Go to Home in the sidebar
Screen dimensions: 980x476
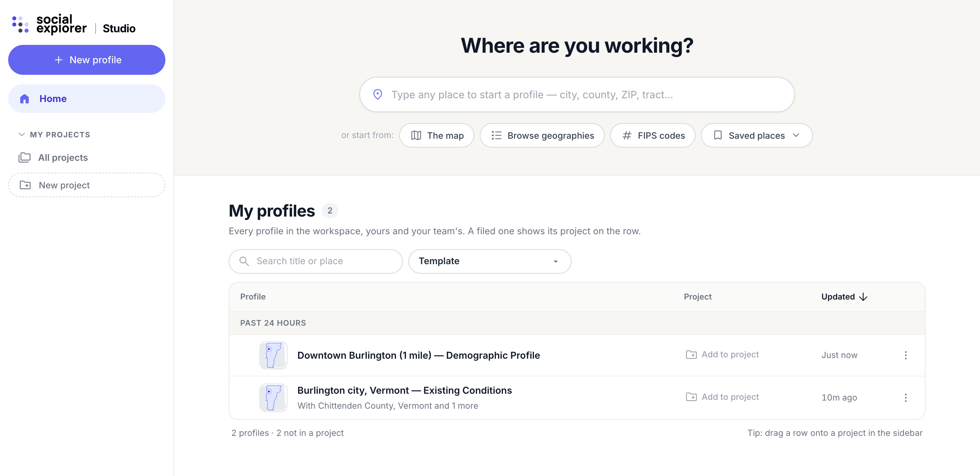pyautogui.click(x=87, y=99)
